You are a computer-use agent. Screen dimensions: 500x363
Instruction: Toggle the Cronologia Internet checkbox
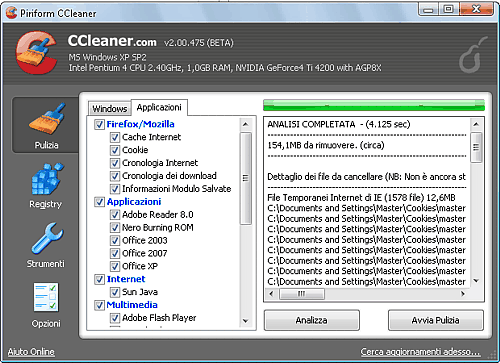(115, 163)
